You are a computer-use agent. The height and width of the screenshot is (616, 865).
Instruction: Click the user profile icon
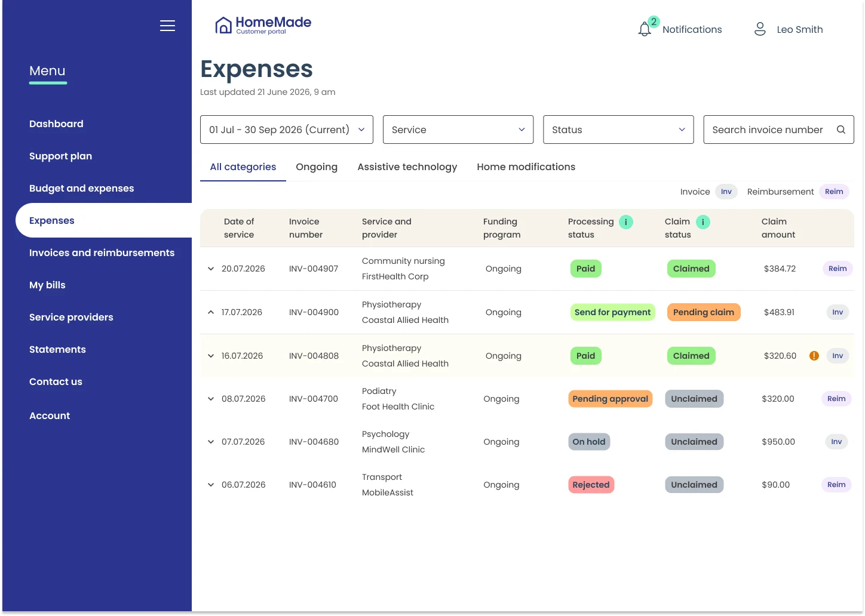pos(760,29)
